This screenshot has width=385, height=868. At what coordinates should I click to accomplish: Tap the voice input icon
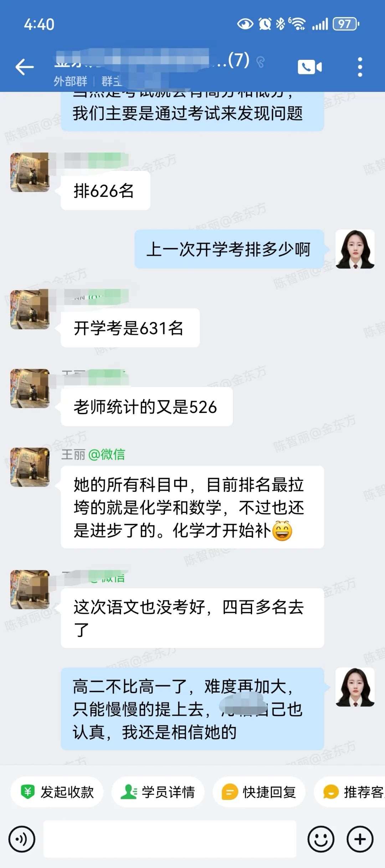[x=22, y=839]
